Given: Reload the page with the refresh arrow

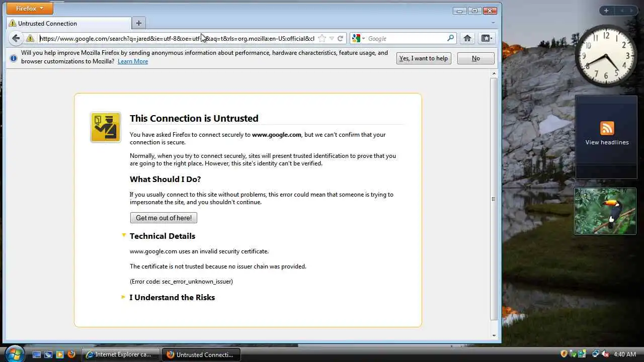Looking at the screenshot, I should [340, 38].
